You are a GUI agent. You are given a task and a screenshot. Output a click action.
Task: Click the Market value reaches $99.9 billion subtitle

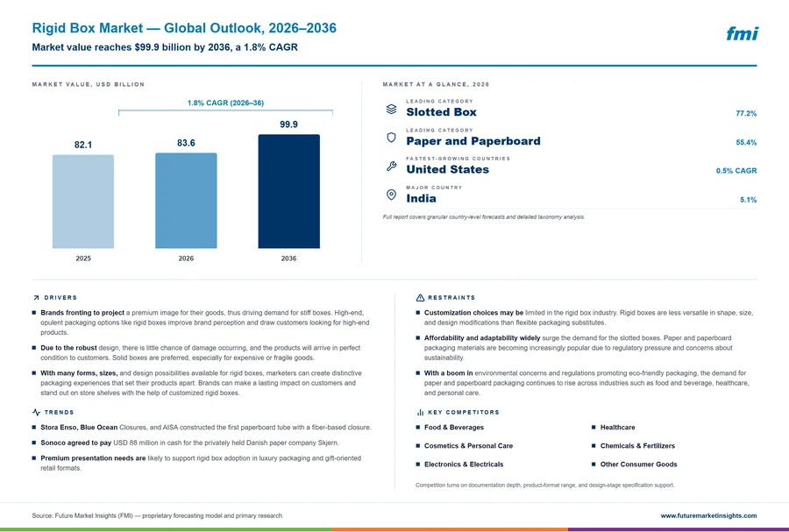coord(165,47)
